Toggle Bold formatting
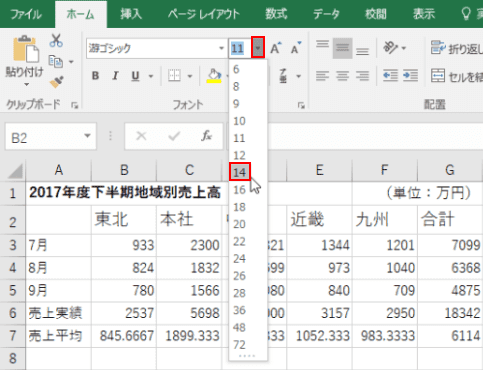Viewport: 483px width, 370px height. (x=95, y=76)
